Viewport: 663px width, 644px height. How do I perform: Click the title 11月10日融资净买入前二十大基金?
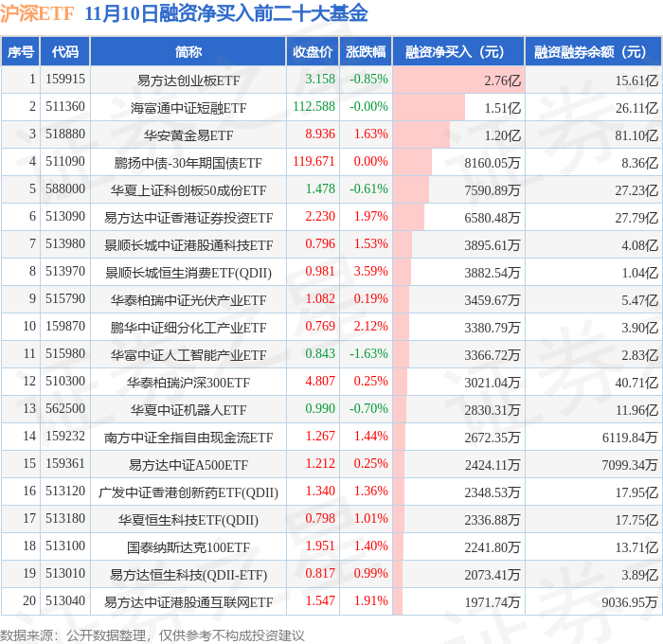click(x=225, y=13)
